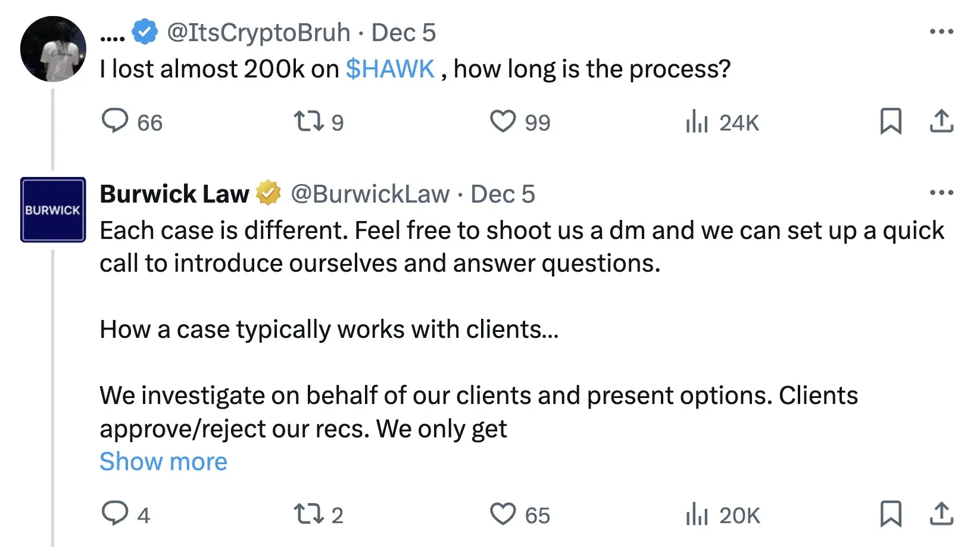The image size is (980, 547).
Task: Reply to the Burwick Law tweet
Action: (115, 514)
